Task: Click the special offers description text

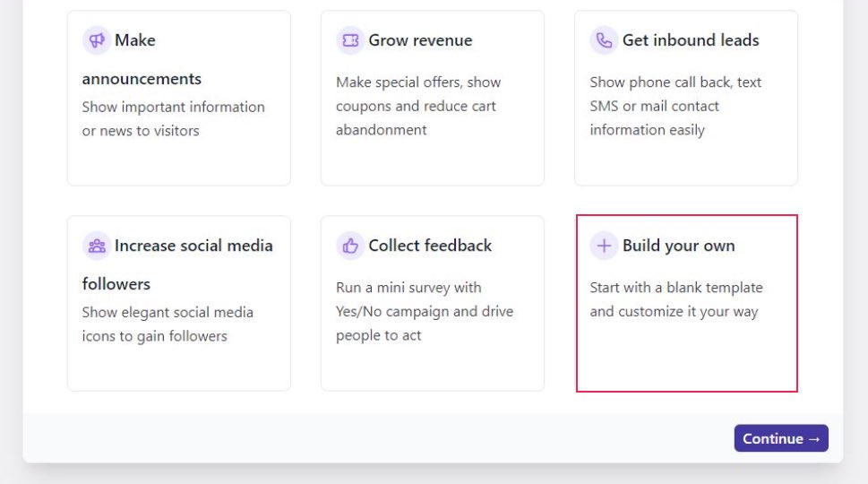Action: 418,106
